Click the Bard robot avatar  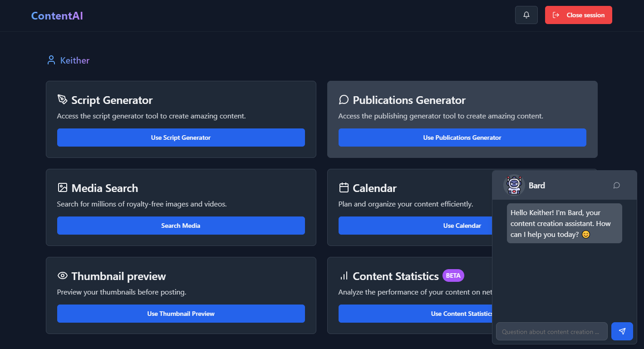(514, 185)
